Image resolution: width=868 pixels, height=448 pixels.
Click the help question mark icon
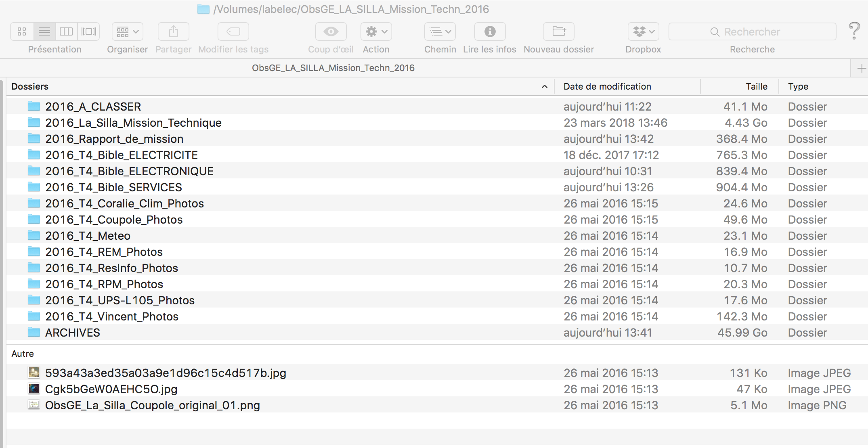(854, 31)
